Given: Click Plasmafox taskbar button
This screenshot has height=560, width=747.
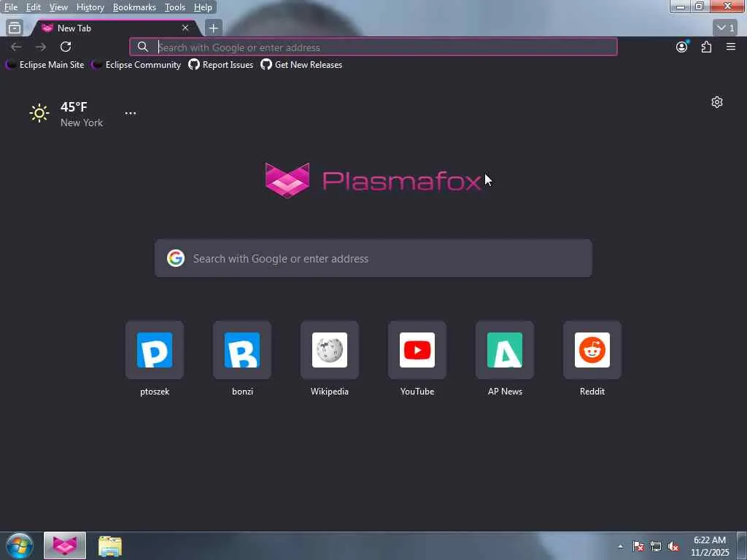Looking at the screenshot, I should click(x=65, y=545).
